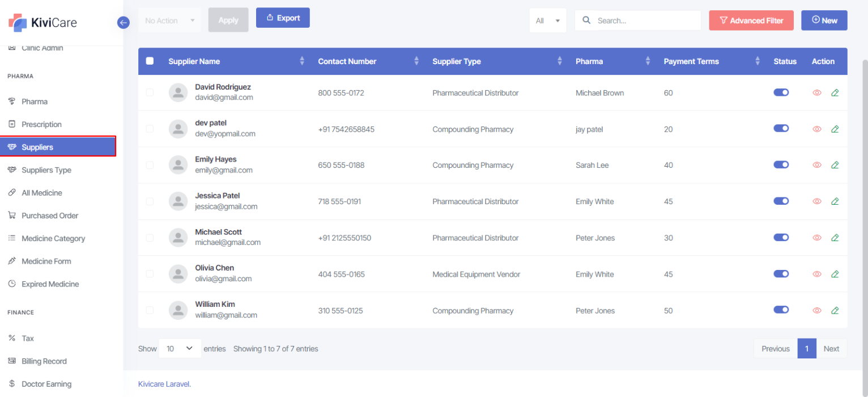Screen dimensions: 868x397
Task: Sort the Payment Terms column
Action: pyautogui.click(x=758, y=61)
